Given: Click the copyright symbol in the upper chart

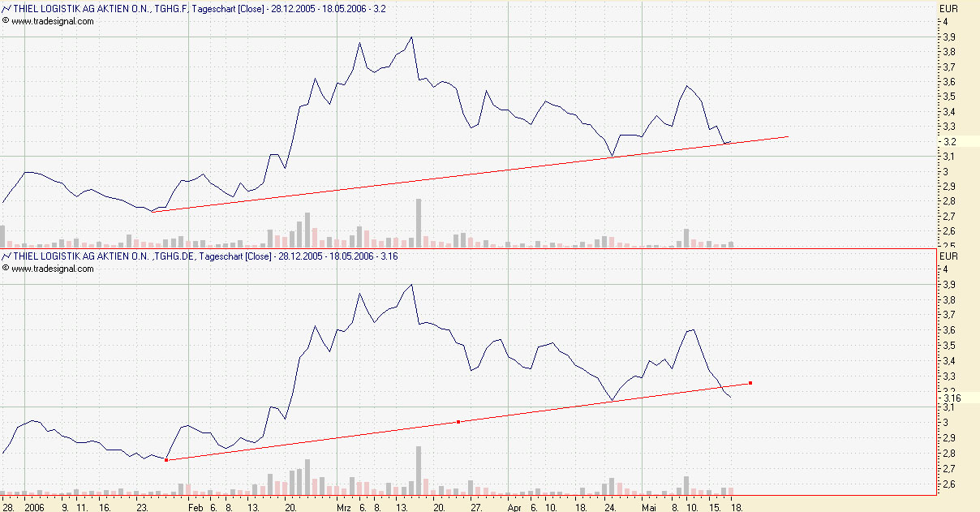Looking at the screenshot, I should (6, 22).
